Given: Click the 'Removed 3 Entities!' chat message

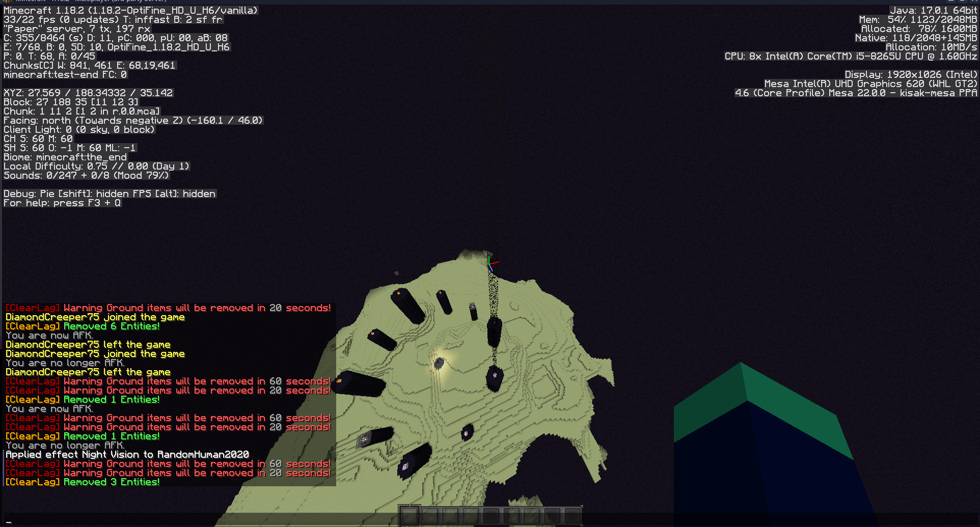Looking at the screenshot, I should (83, 482).
